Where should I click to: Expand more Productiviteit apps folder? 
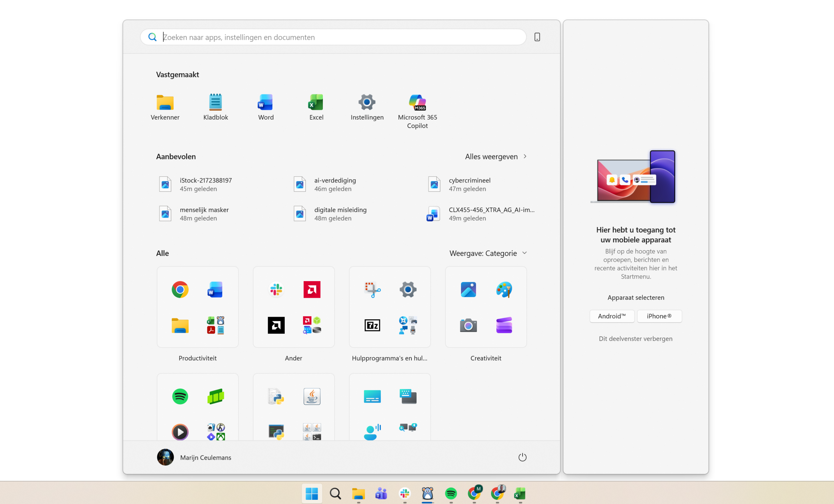(x=215, y=325)
